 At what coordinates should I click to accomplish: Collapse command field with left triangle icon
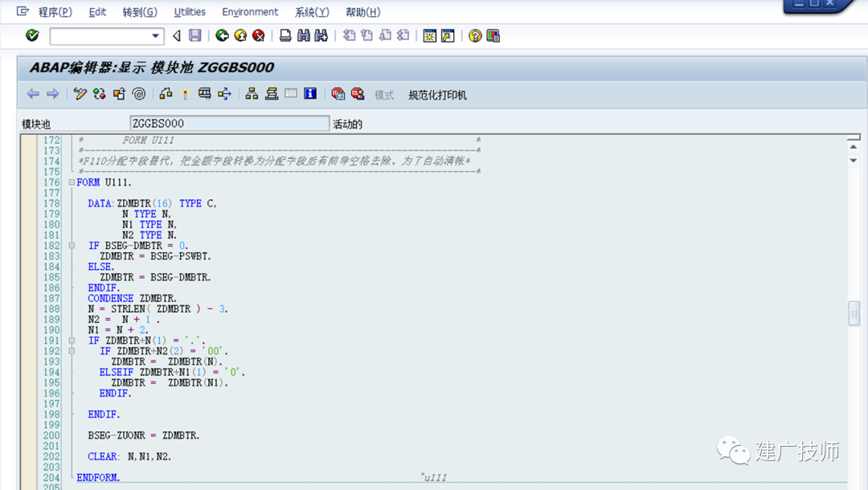click(177, 36)
